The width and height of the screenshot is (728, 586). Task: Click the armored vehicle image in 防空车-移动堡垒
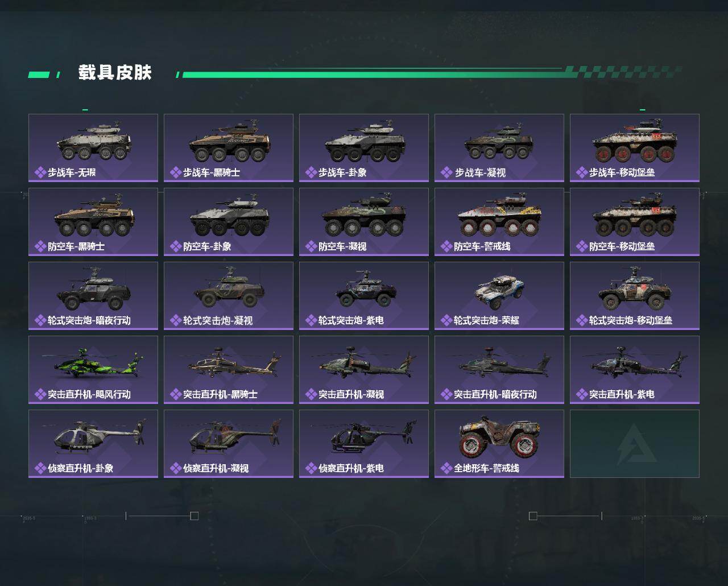coord(635,217)
